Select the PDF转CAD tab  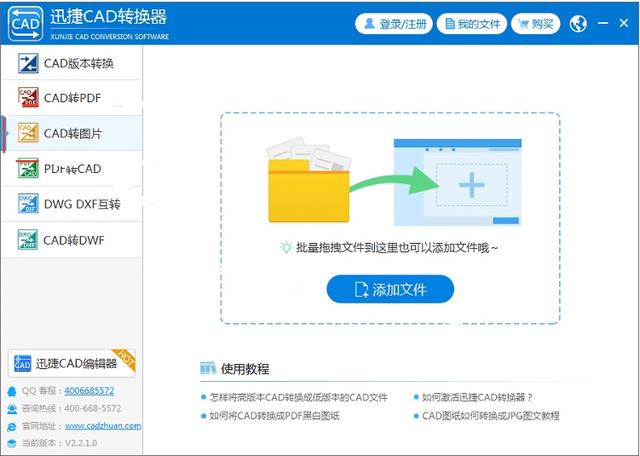[72, 168]
